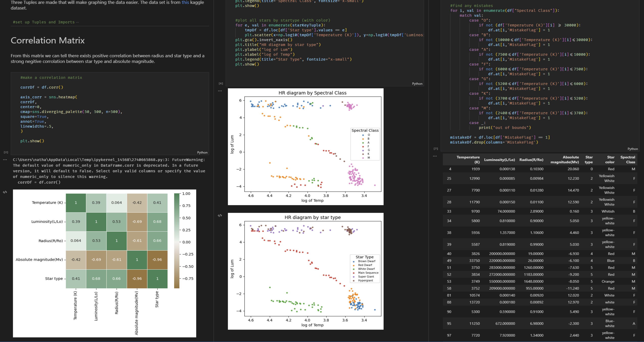Viewport: 644px width, 342px height.
Task: Open output actions menu for correlation cell
Action: click(x=5, y=160)
